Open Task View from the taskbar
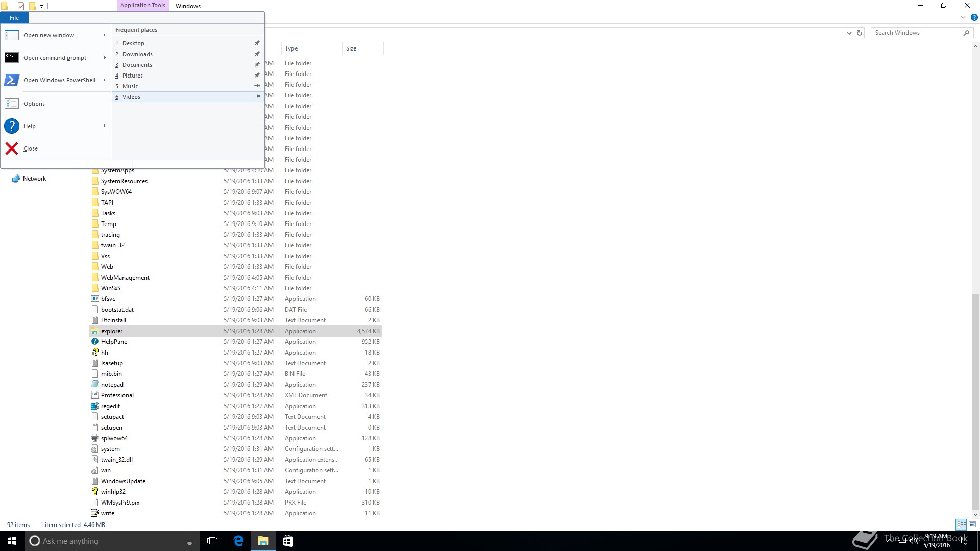The image size is (980, 551). [x=212, y=541]
